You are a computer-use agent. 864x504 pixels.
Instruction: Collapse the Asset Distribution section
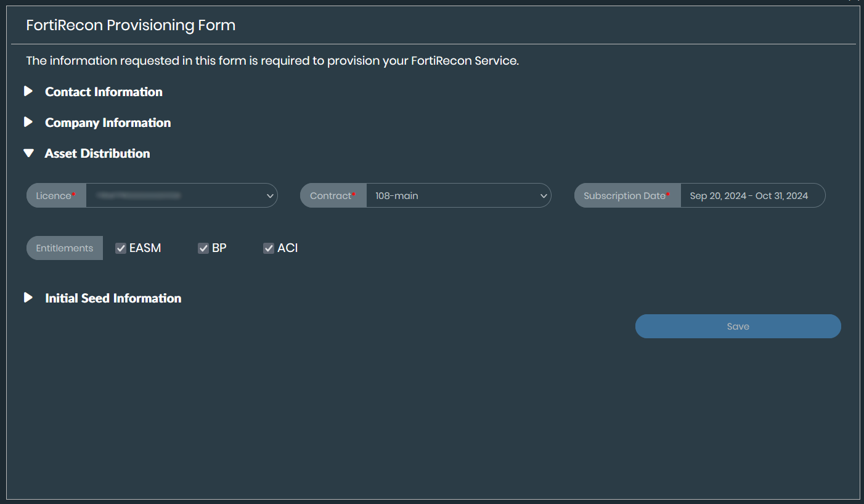(x=97, y=153)
